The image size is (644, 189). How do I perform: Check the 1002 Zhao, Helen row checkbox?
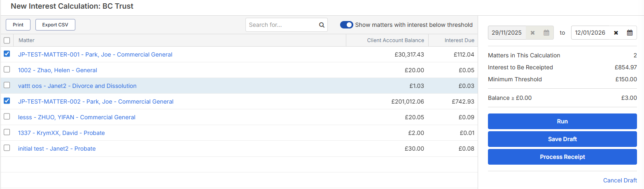(7, 70)
